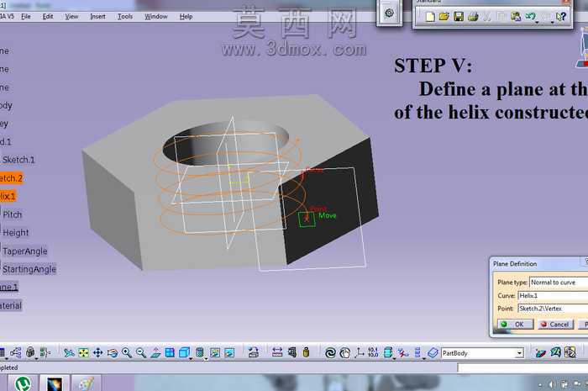Click the New document icon in Standard toolbar

430,17
